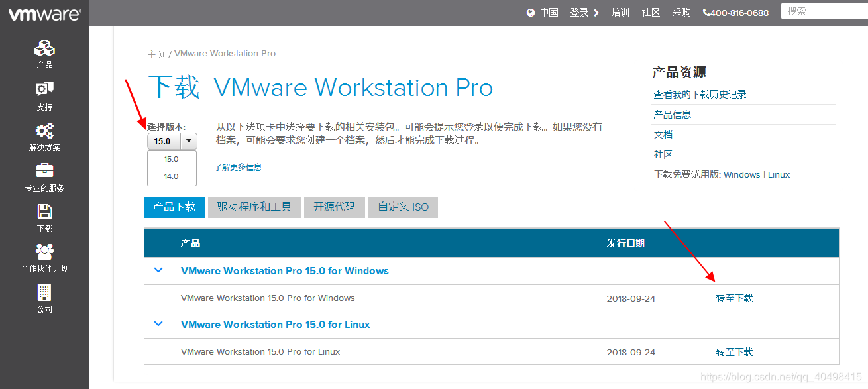Image resolution: width=868 pixels, height=389 pixels.
Task: Open VMware Workstation Pro 15.0 for Linux heading
Action: coord(276,325)
